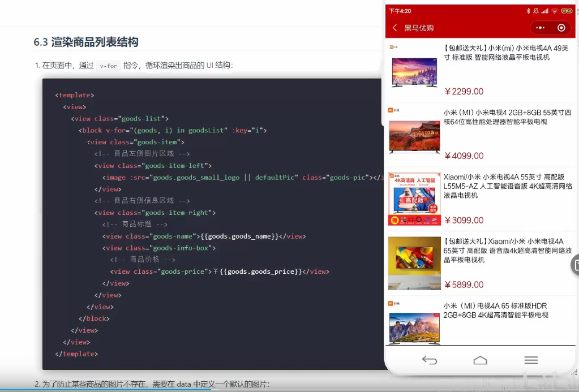Click the 商品左侧图片区域 comment line
The width and height of the screenshot is (579, 392).
click(x=142, y=153)
